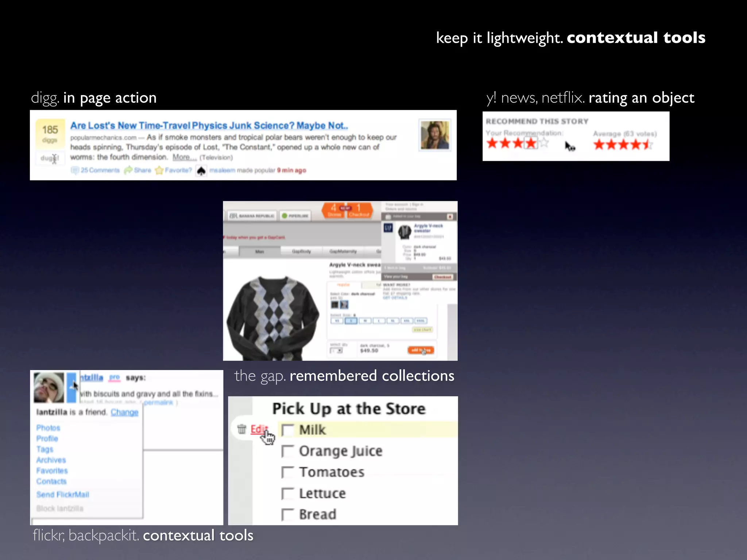Set second star in Your Recommendation
The width and height of the screenshot is (747, 560).
[505, 143]
